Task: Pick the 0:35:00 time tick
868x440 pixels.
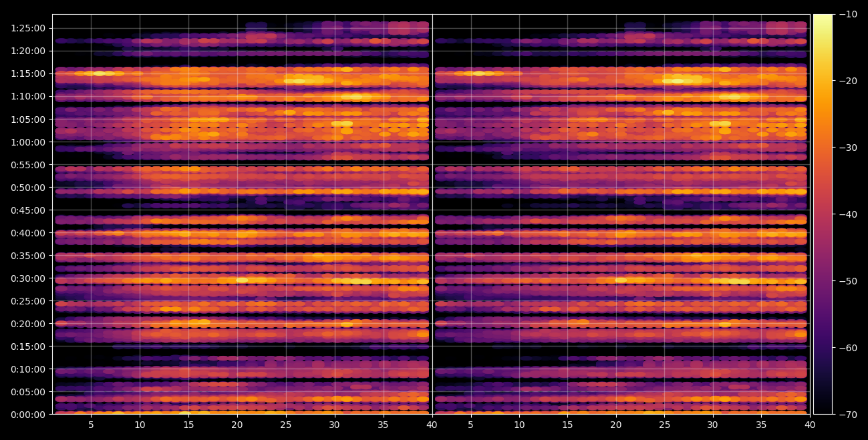Action: point(27,255)
